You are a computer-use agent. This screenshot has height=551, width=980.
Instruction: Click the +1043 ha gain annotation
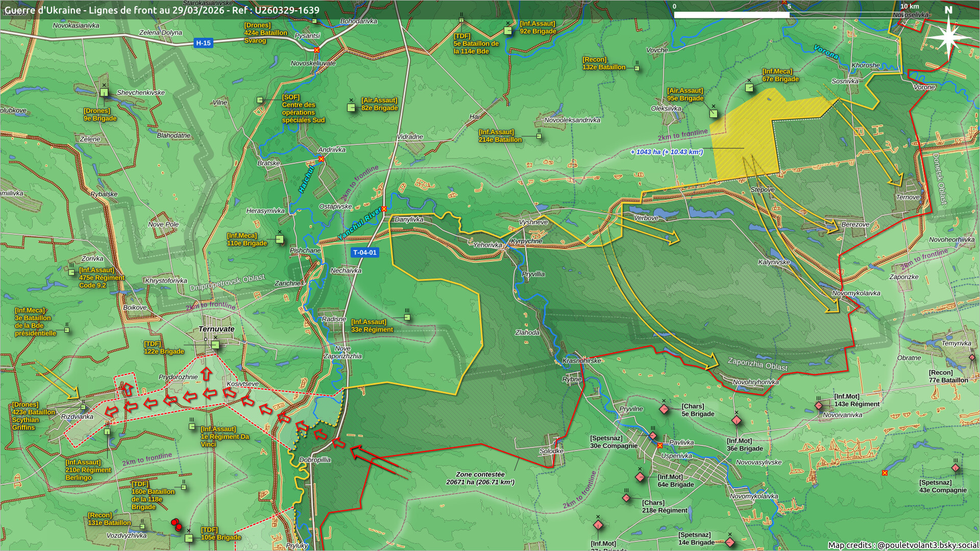[x=666, y=152]
